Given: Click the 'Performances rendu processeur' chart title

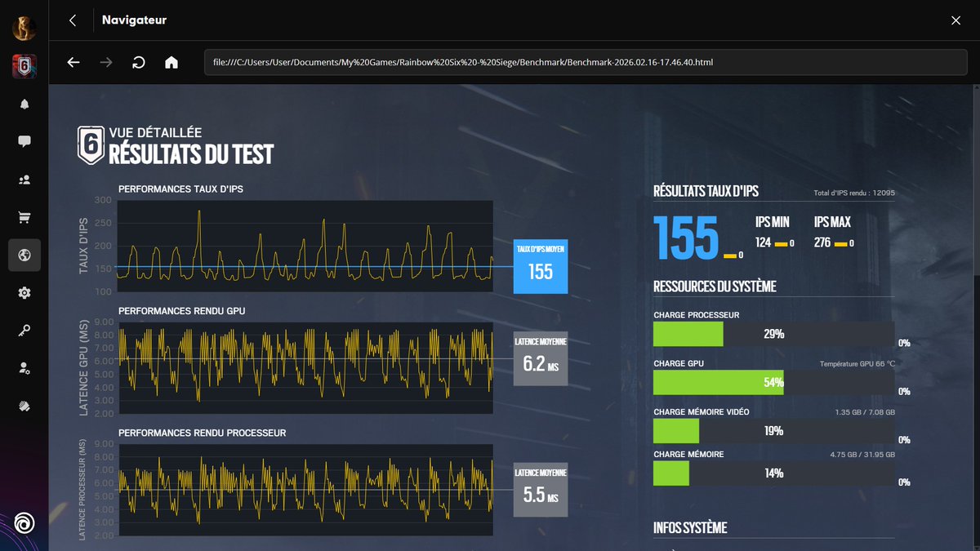Looking at the screenshot, I should pyautogui.click(x=203, y=433).
